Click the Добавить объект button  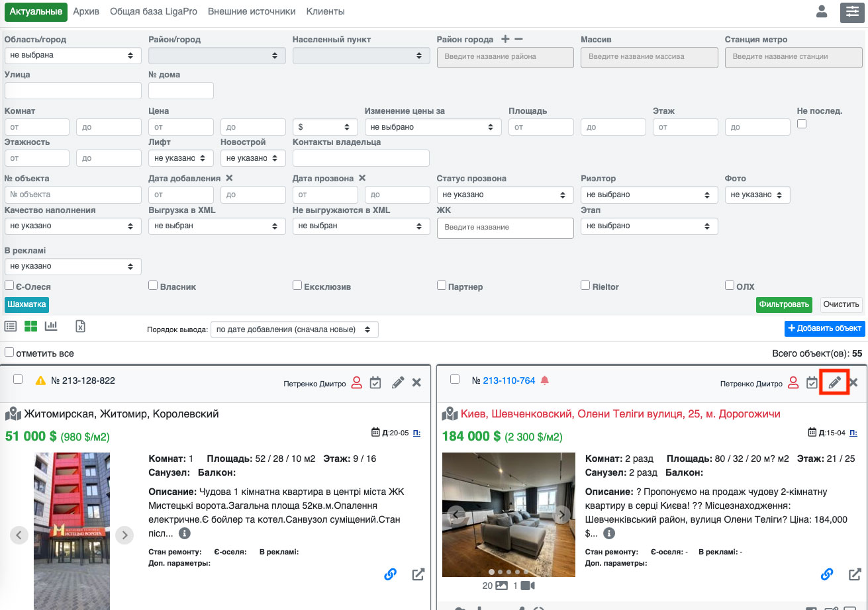pyautogui.click(x=824, y=328)
